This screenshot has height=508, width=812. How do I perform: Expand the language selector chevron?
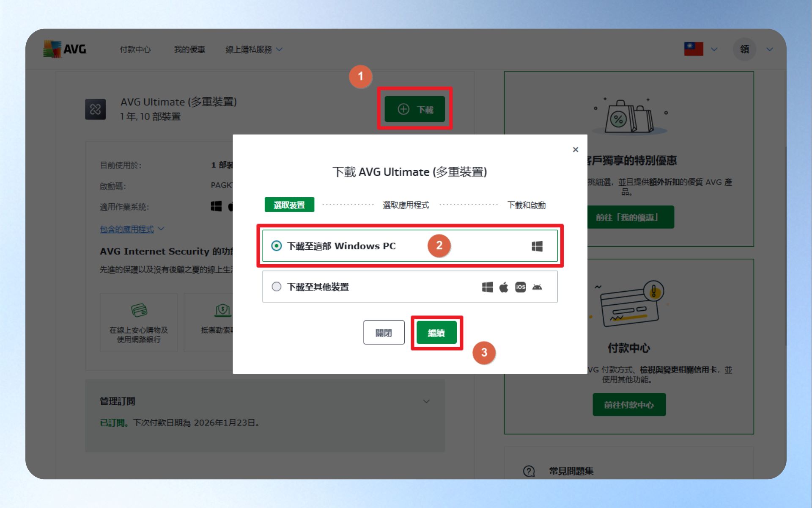pos(714,49)
